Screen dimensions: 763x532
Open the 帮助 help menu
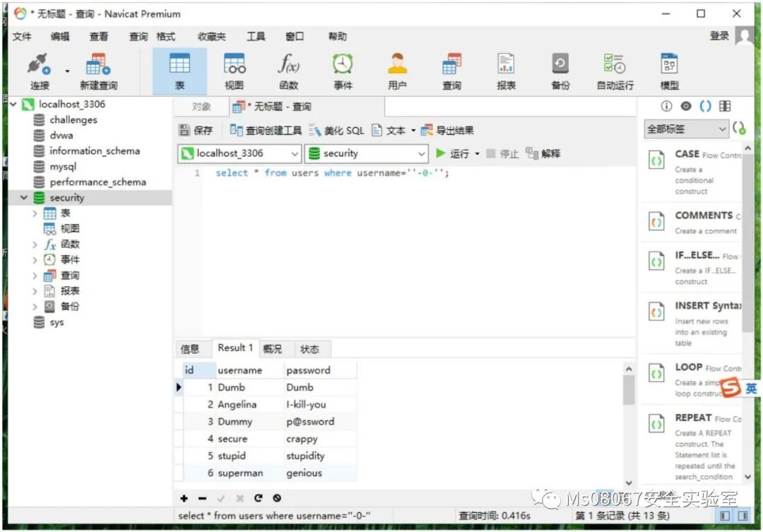point(337,36)
